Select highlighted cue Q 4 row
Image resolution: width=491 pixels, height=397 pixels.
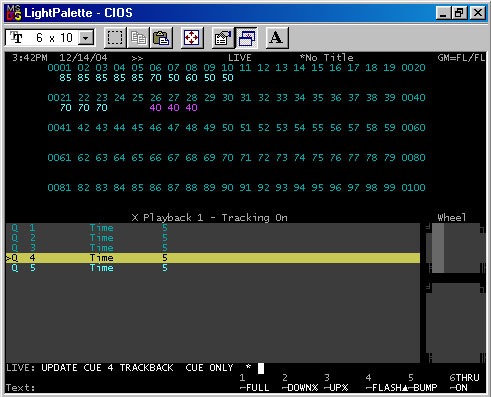tap(213, 258)
